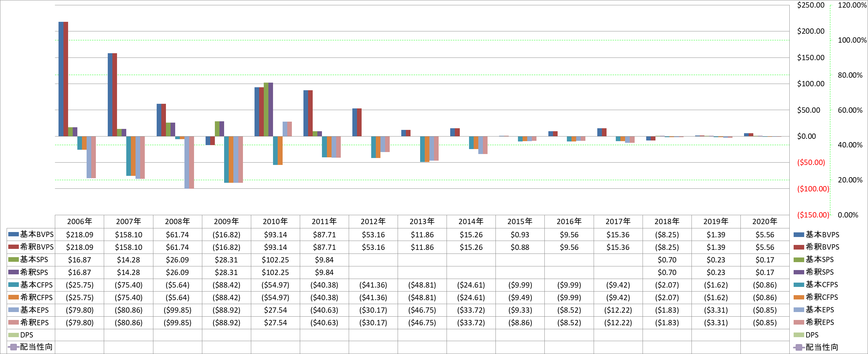Viewport: 868px width, 354px height.
Task: Click the 基本SPS value $102.25 for 2010
Action: point(275,260)
